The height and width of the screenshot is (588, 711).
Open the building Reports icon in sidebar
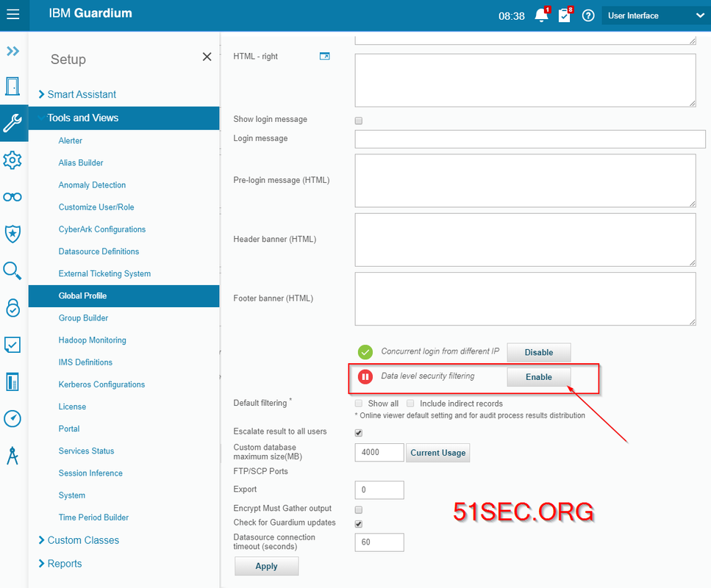point(12,381)
